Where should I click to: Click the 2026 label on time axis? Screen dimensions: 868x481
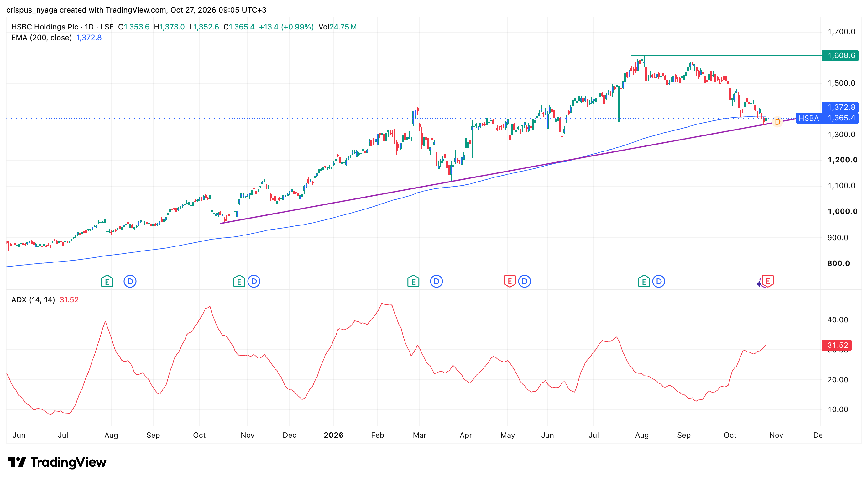coord(334,435)
